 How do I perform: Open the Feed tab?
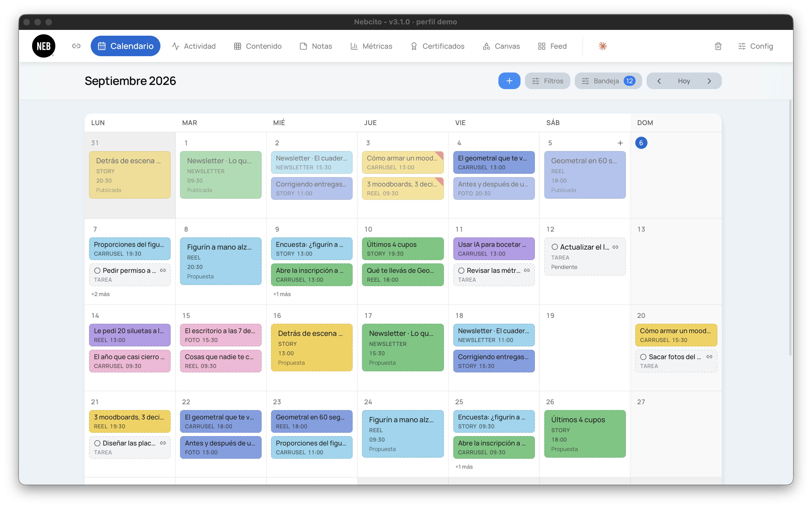click(x=552, y=46)
